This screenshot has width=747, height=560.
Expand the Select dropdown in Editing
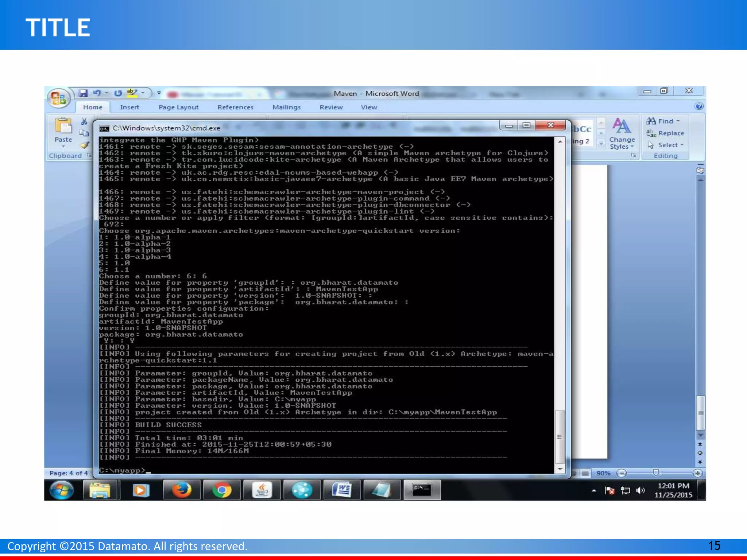(682, 145)
